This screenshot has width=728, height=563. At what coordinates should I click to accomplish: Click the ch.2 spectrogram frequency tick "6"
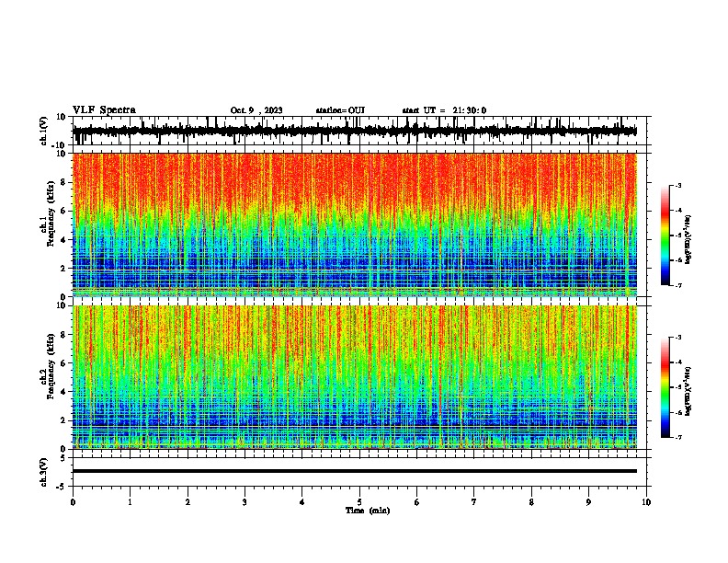click(x=63, y=363)
